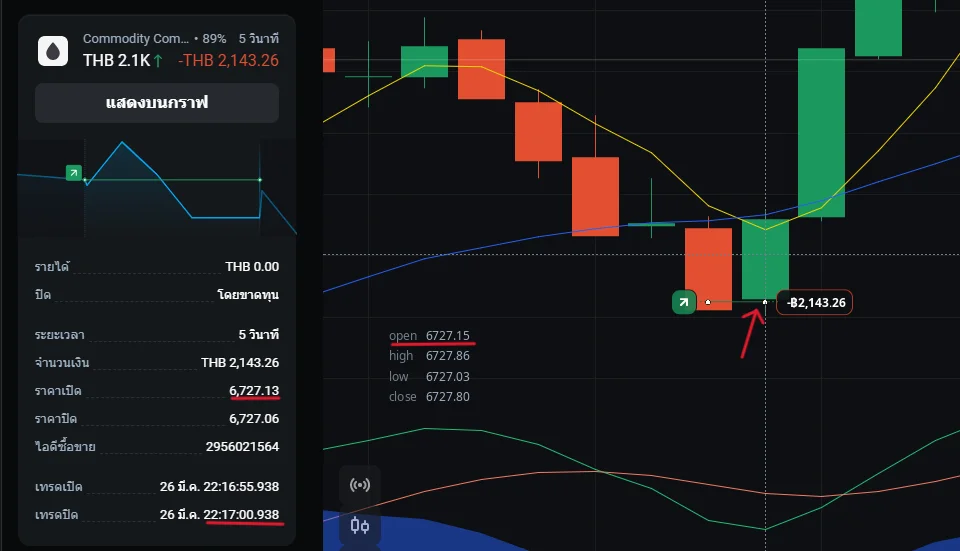Select the candlestick chart type icon
The height and width of the screenshot is (551, 960).
tap(360, 525)
